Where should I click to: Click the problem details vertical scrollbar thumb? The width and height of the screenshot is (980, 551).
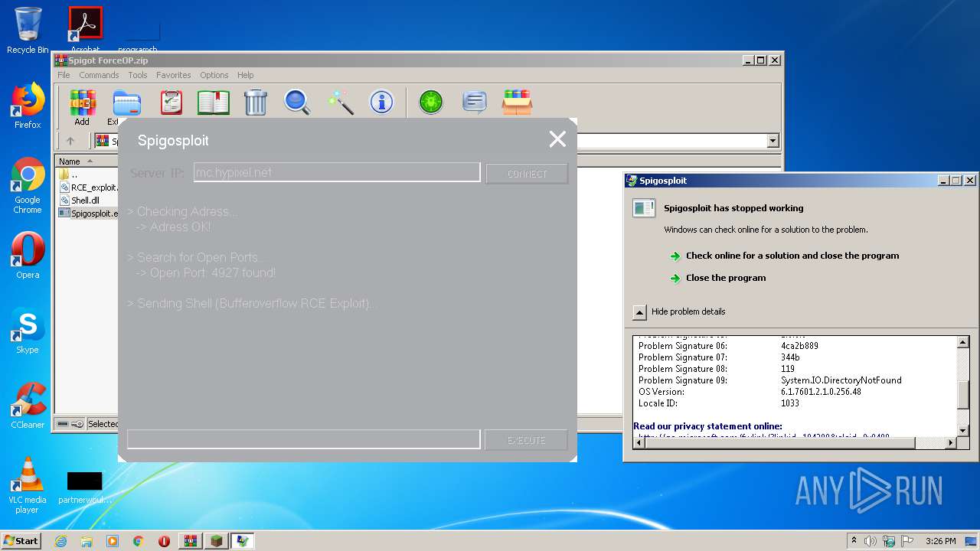964,395
